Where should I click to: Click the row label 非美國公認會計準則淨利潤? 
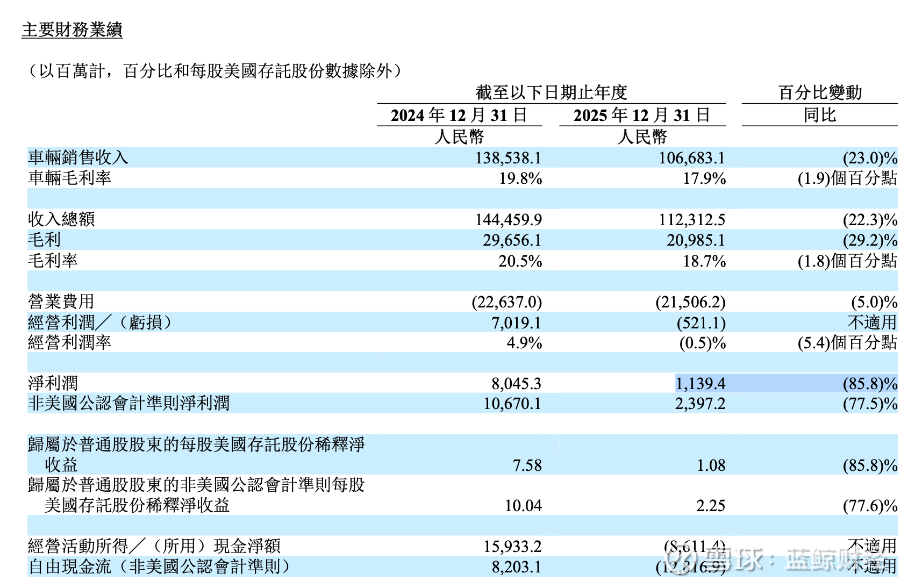click(x=129, y=403)
